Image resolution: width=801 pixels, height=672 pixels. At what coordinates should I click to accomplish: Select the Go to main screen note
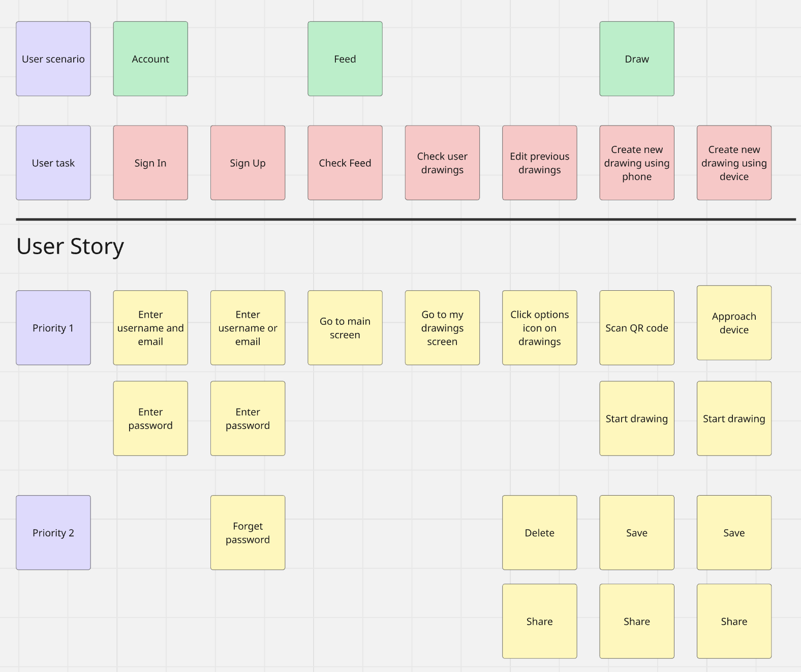pyautogui.click(x=345, y=328)
